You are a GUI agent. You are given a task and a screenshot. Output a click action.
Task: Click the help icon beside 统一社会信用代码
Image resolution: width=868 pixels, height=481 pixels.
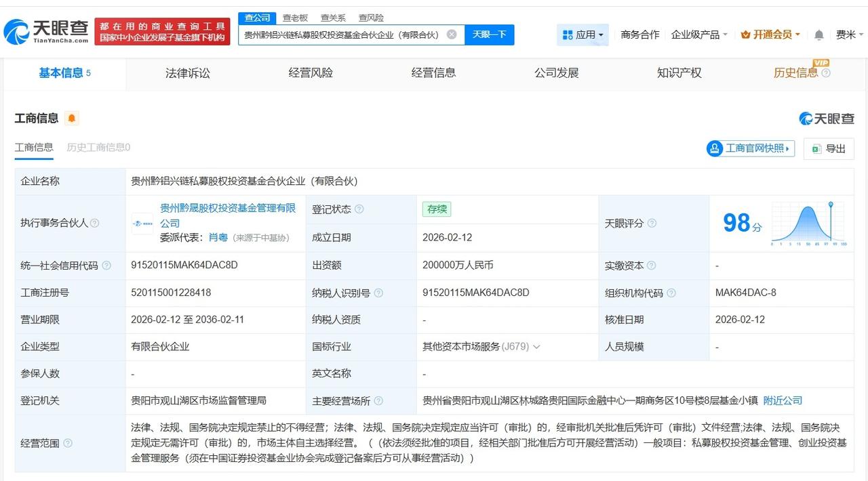(107, 265)
